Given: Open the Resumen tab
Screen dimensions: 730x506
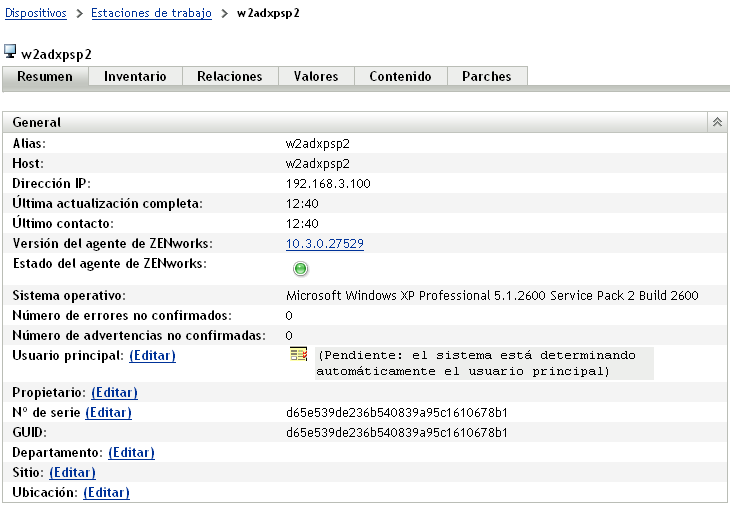Looking at the screenshot, I should coord(45,76).
